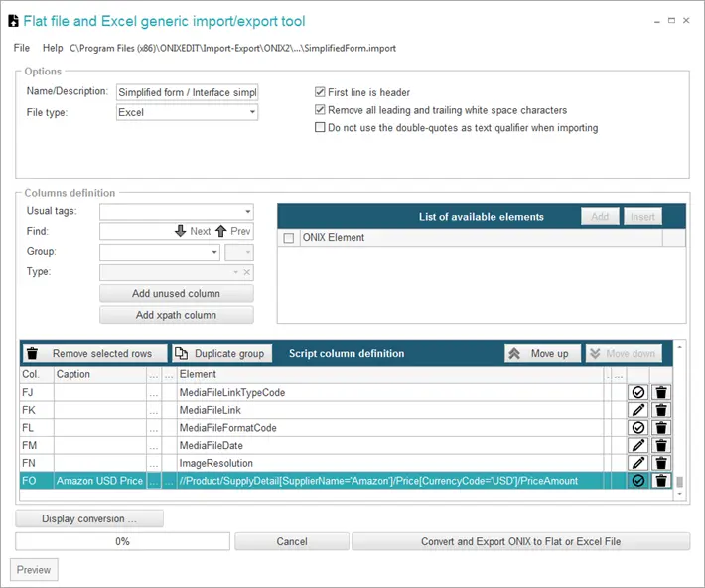Click the scroll-down arrow of script column list

point(679,494)
